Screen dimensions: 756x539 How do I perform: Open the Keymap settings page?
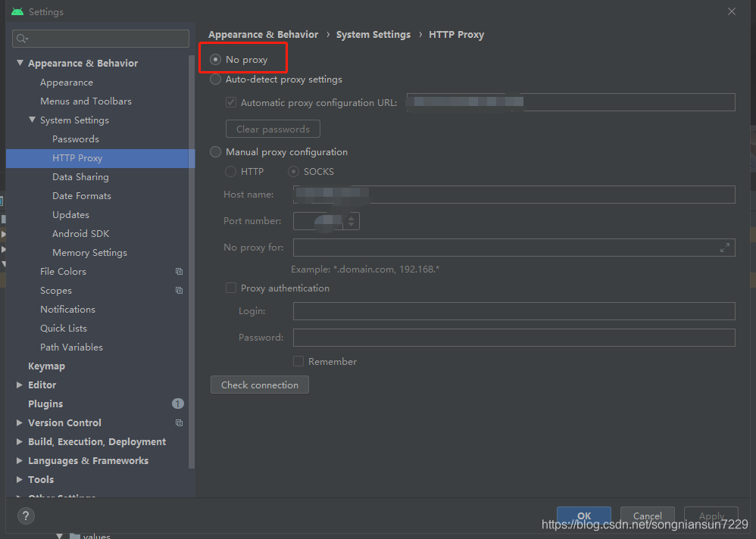[46, 366]
